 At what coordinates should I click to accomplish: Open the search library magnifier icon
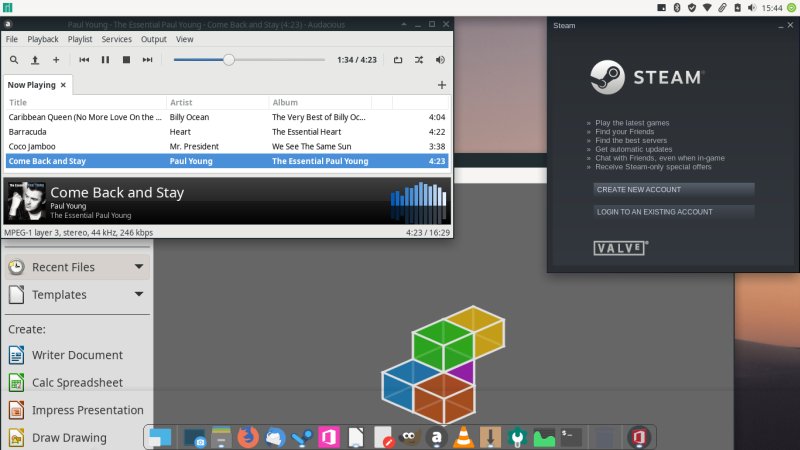14,60
